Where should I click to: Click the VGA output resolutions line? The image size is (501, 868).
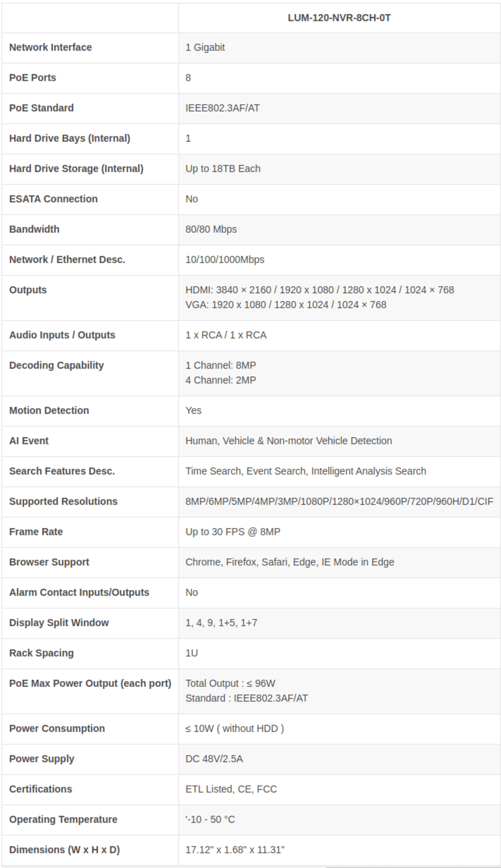coord(286,305)
